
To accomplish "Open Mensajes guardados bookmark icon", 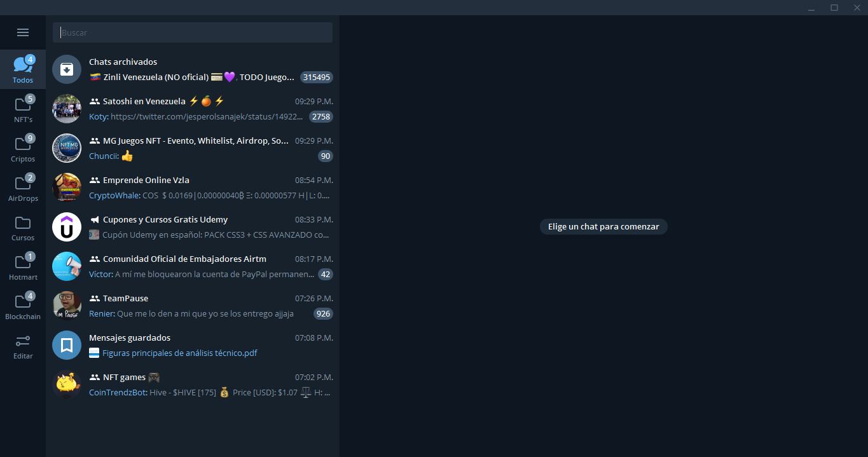I will (x=67, y=345).
